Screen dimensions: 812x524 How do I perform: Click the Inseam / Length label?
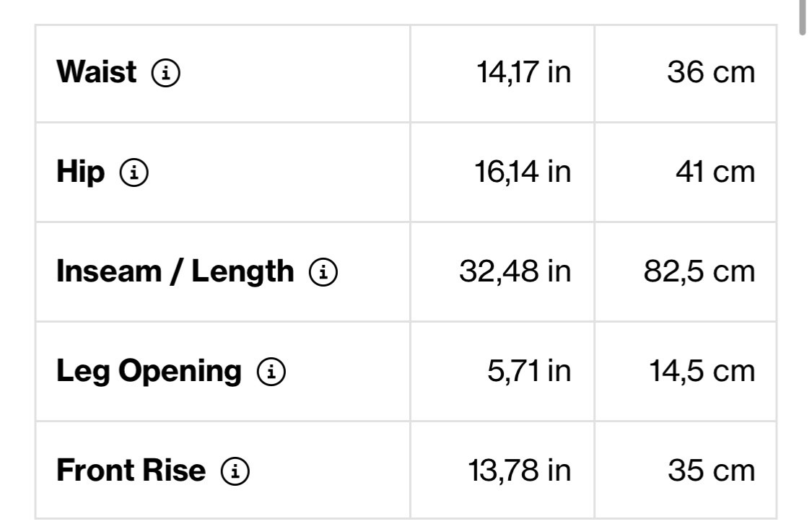(175, 271)
